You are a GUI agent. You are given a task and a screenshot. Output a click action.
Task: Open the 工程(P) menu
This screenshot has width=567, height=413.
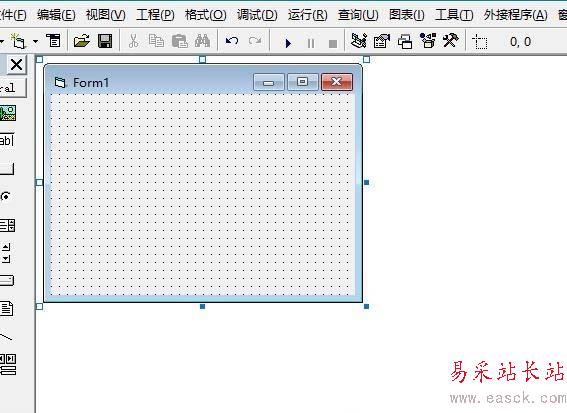pos(155,15)
